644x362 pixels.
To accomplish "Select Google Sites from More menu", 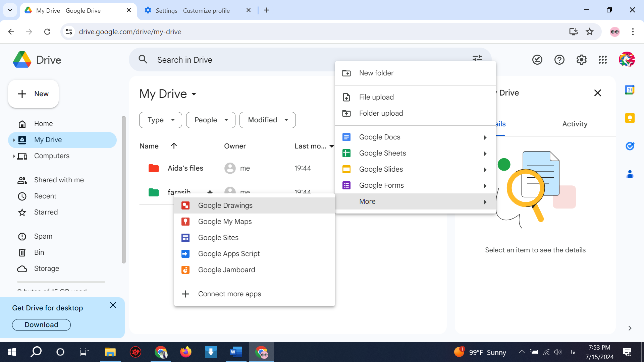I will 218,237.
